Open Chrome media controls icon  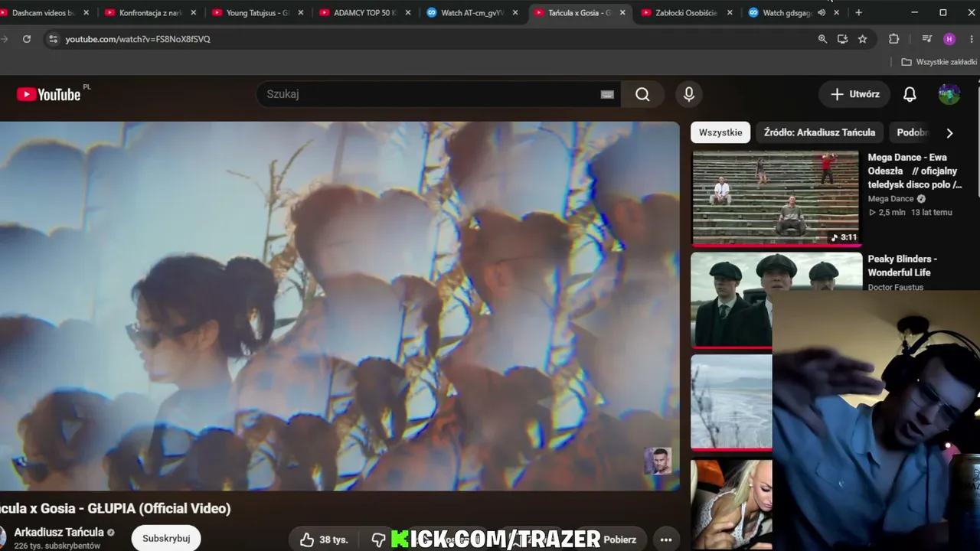[927, 39]
